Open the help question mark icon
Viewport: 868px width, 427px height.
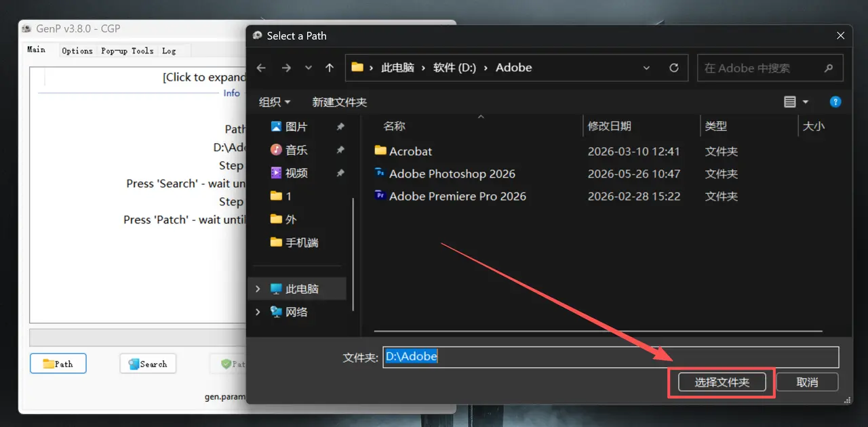[x=835, y=102]
